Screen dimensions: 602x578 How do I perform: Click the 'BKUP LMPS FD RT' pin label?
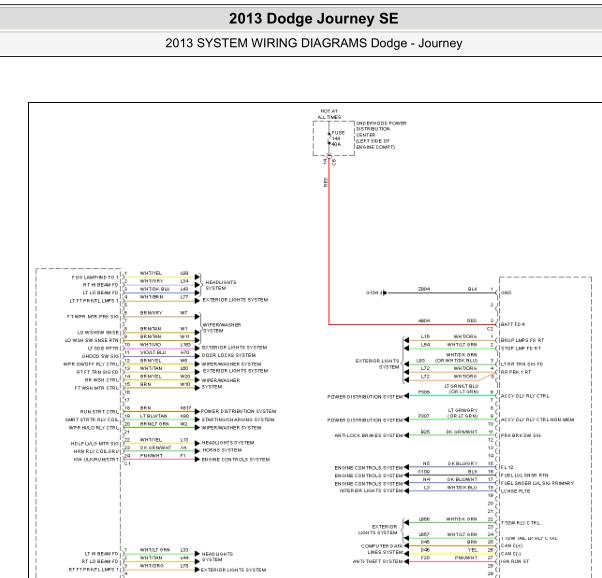point(522,340)
